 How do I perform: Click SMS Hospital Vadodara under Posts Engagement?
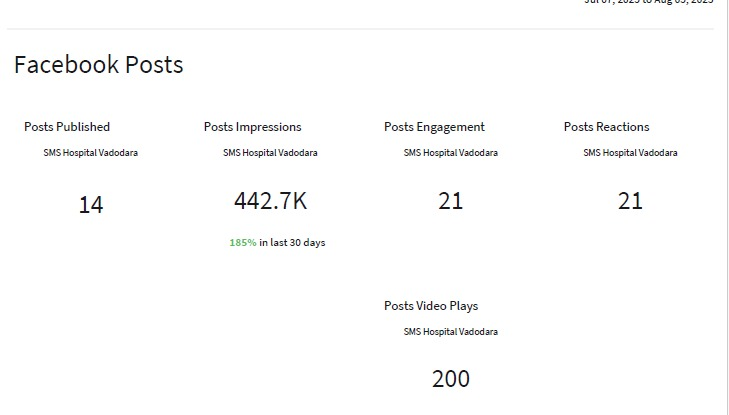click(451, 153)
